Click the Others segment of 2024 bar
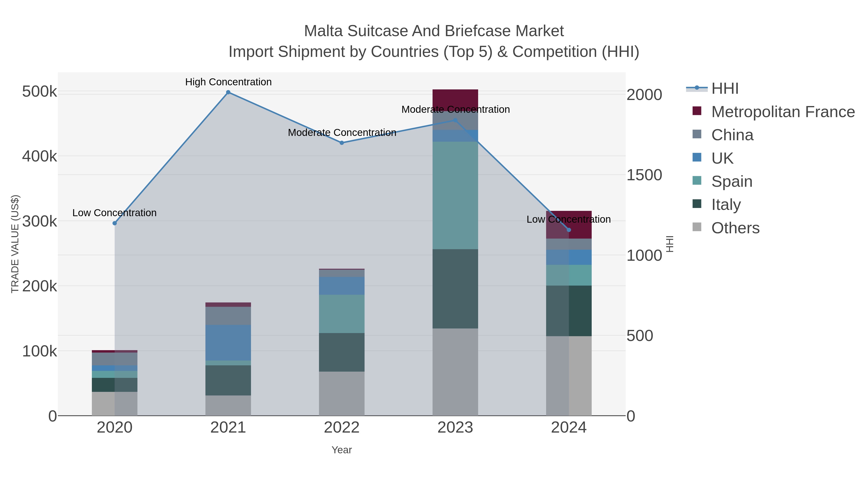 [x=569, y=376]
